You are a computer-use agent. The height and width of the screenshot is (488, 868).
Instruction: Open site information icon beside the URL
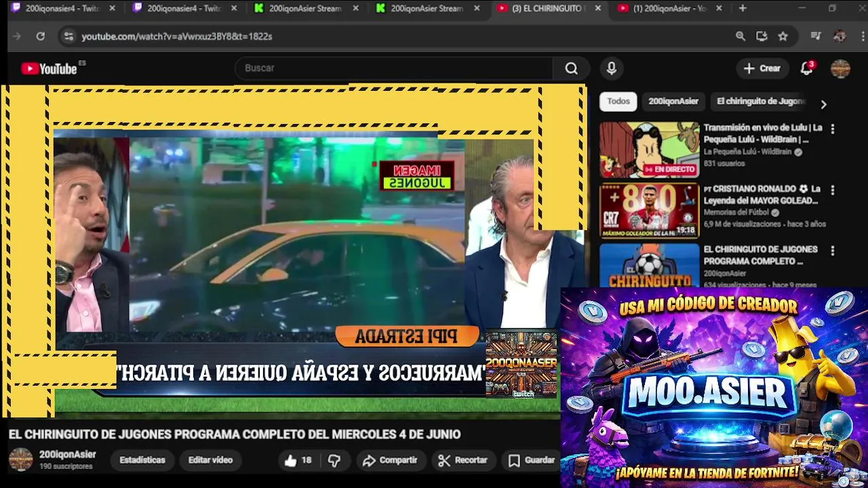68,37
